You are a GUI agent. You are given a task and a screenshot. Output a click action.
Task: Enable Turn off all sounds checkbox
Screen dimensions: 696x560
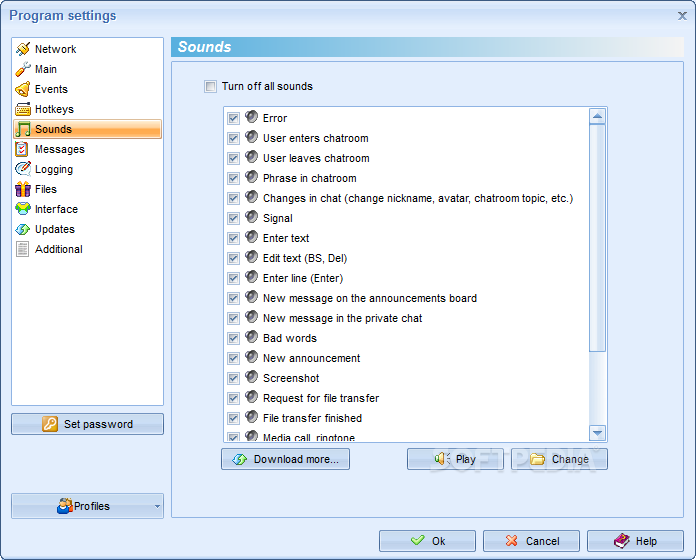pyautogui.click(x=210, y=86)
